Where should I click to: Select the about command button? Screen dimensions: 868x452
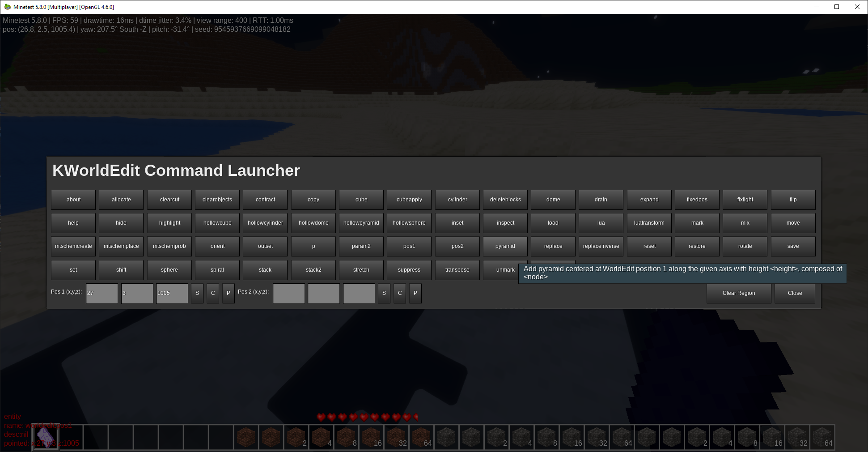point(73,200)
